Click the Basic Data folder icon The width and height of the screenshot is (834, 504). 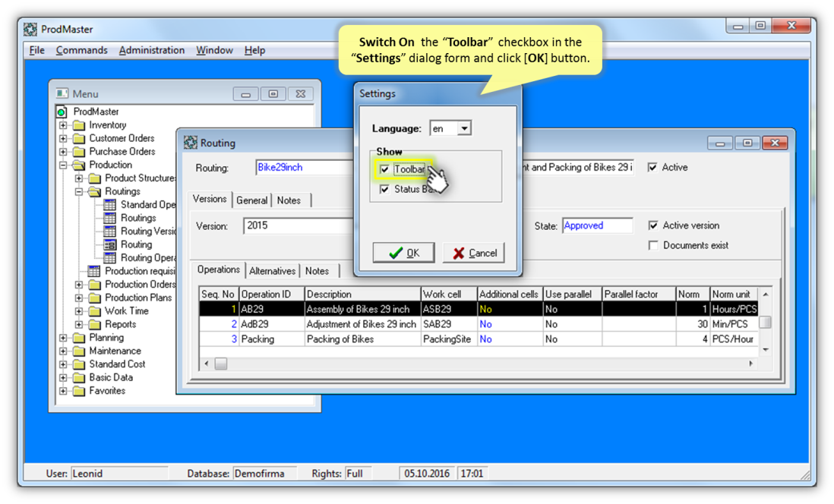[x=79, y=378]
